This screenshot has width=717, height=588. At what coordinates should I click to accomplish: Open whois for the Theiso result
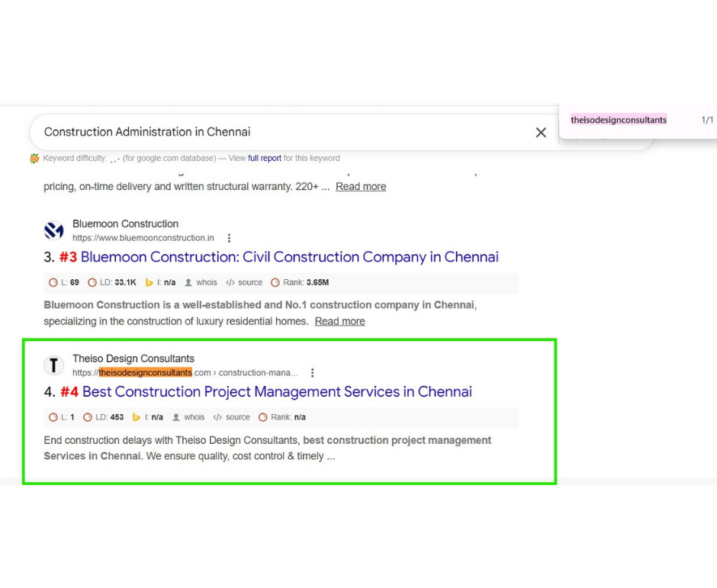pos(188,417)
